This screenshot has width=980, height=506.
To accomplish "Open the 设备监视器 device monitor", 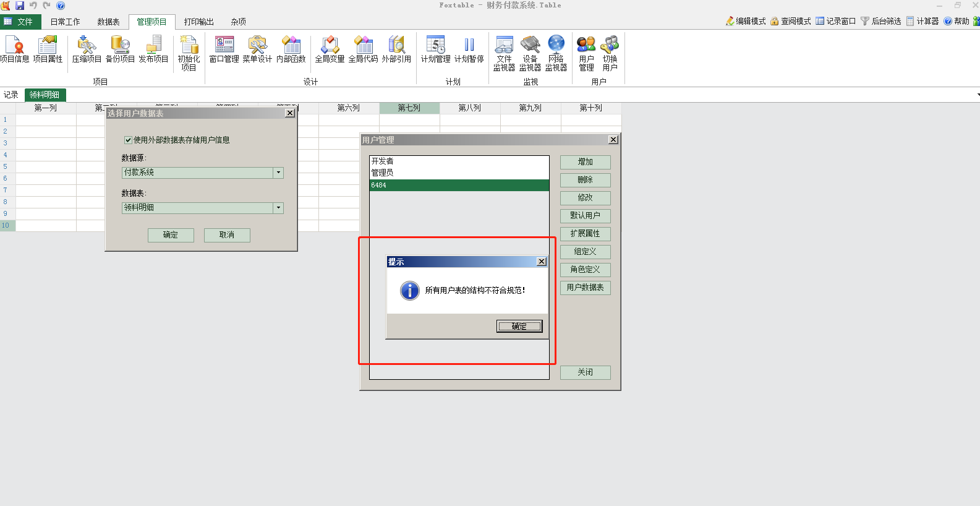I will [530, 53].
